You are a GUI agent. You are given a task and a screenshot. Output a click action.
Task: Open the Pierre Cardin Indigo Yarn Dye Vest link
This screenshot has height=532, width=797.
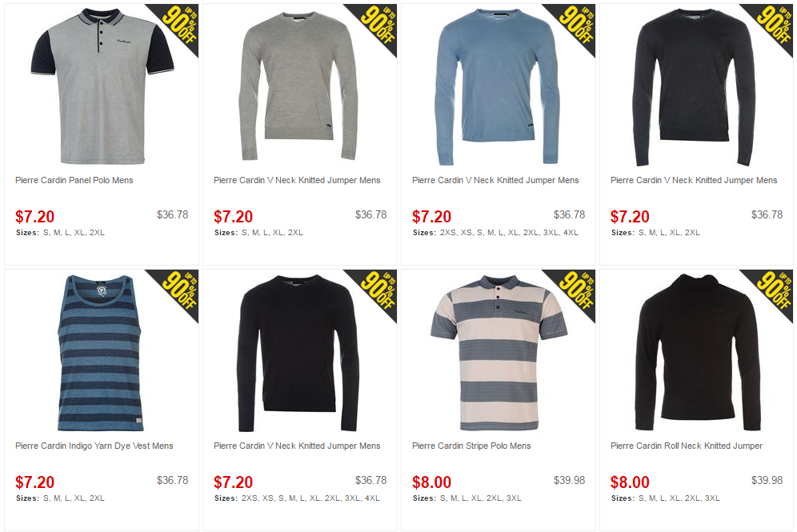pos(94,446)
